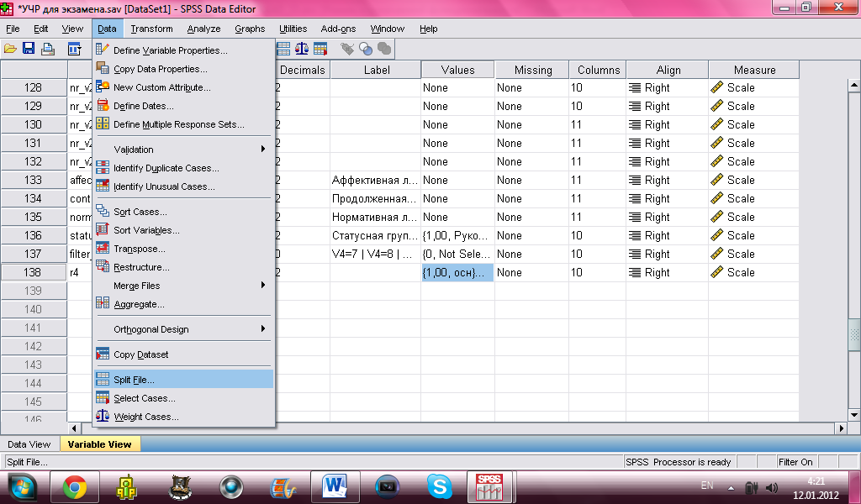Image resolution: width=861 pixels, height=504 pixels.
Task: Open the Utilities menu
Action: [293, 29]
